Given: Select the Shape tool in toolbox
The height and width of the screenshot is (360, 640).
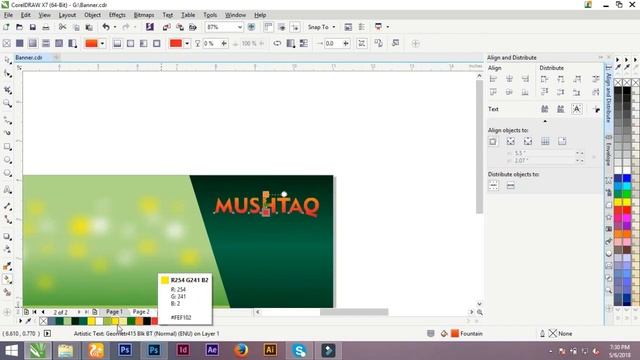Looking at the screenshot, I should click(7, 74).
